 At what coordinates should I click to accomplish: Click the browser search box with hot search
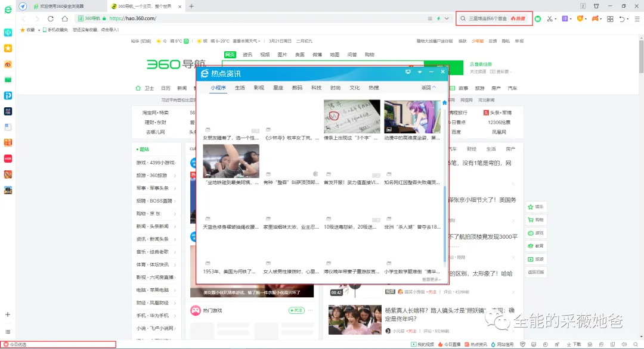tap(494, 18)
